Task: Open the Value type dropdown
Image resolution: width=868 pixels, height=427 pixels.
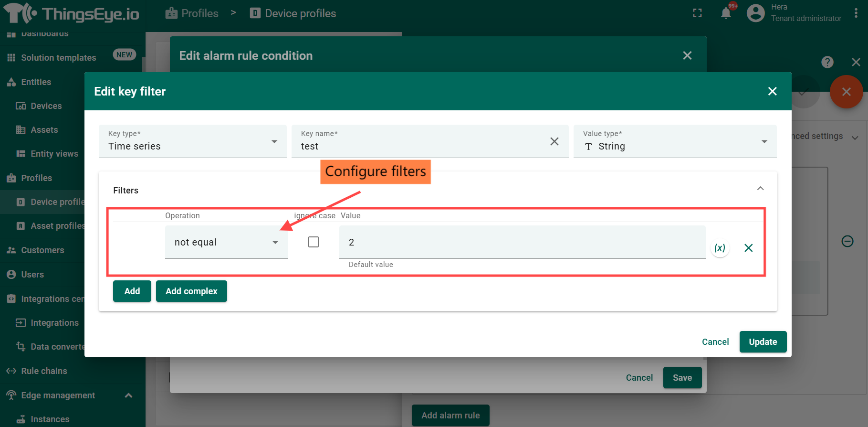Action: pos(675,141)
